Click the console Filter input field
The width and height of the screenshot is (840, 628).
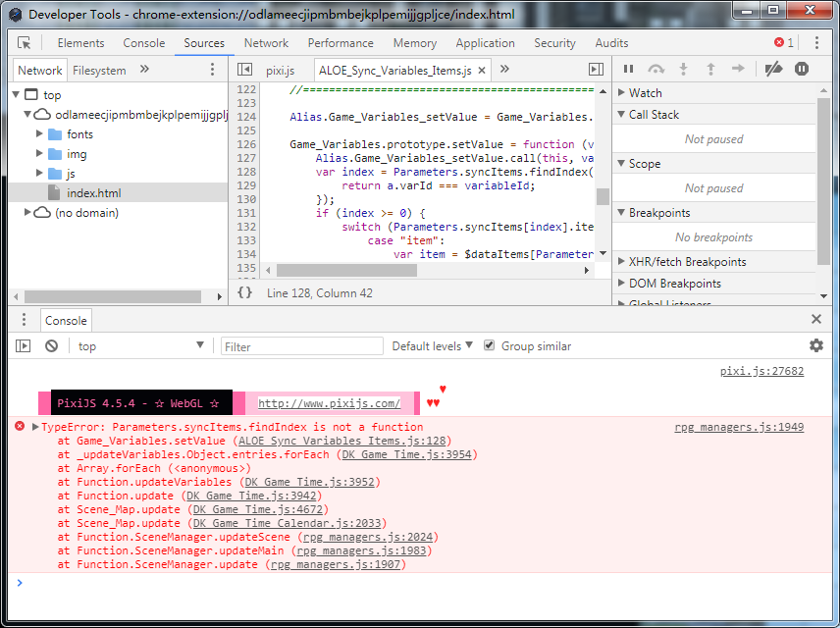[302, 346]
